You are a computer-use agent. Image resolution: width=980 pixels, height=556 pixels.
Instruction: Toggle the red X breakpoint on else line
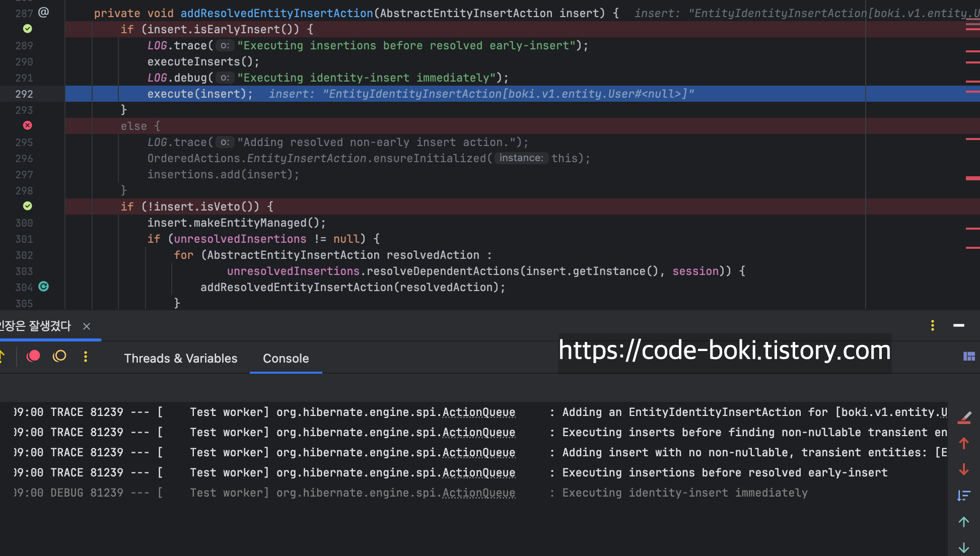tap(28, 125)
